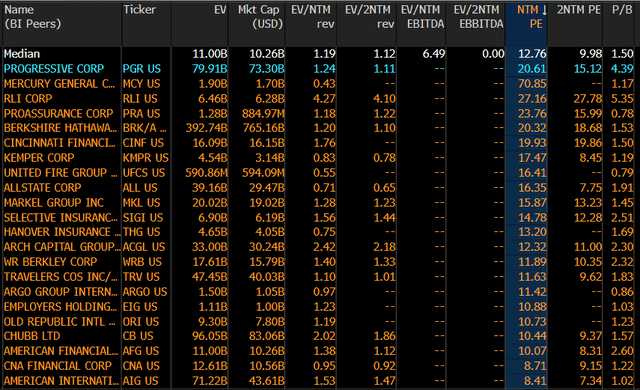Click Arch Capital EV/NTM rev 2.42
The width and height of the screenshot is (640, 390).
pyautogui.click(x=324, y=247)
